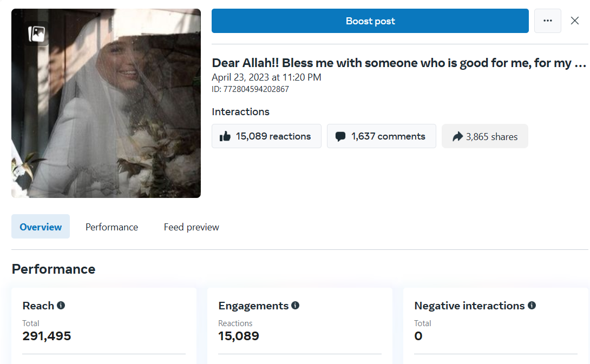Close the post insights panel
The image size is (590, 364).
[575, 21]
